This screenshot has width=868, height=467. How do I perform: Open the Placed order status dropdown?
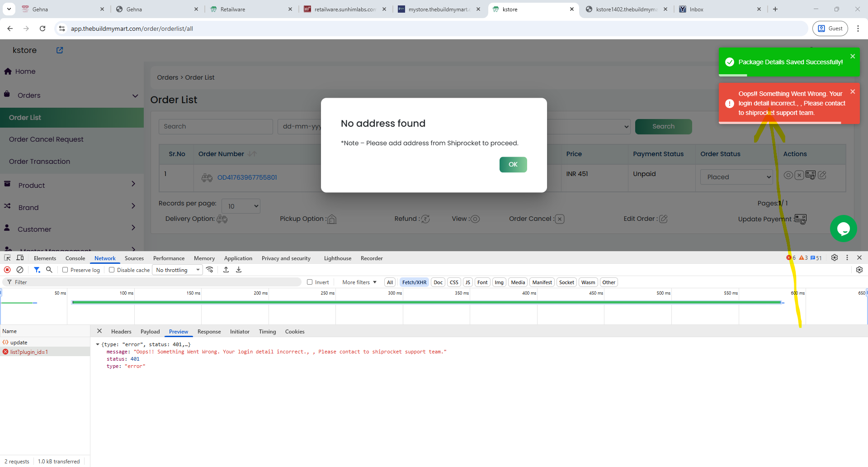click(x=736, y=177)
